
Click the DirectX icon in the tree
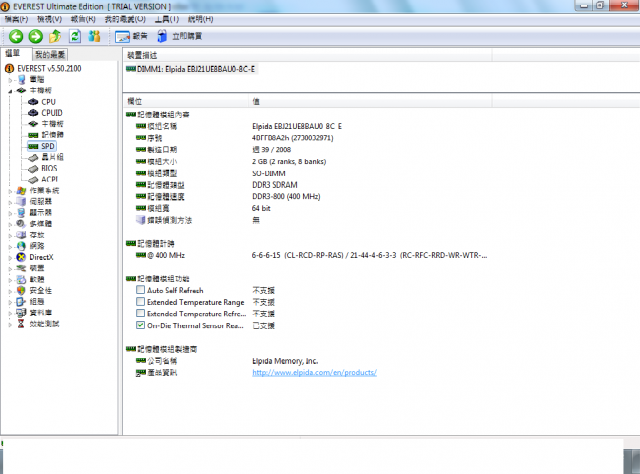[x=21, y=257]
